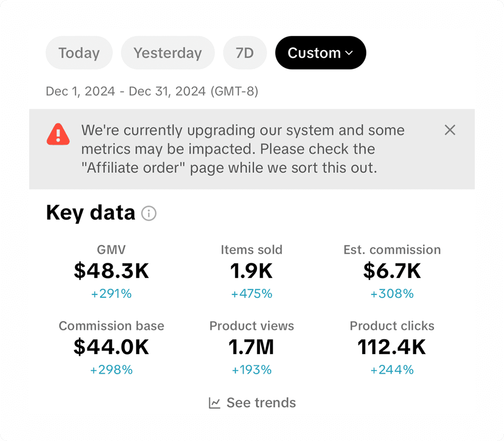Click the Key data heading
The width and height of the screenshot is (504, 441).
(90, 213)
